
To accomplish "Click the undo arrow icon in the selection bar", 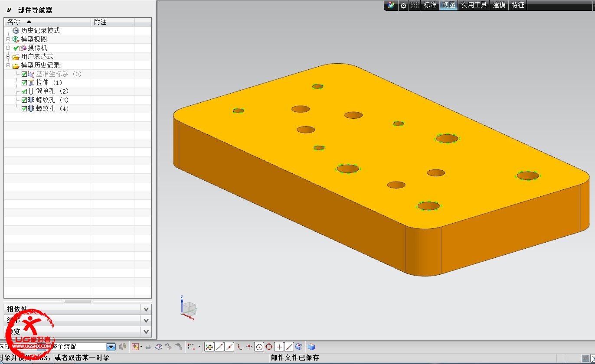I will tap(148, 347).
